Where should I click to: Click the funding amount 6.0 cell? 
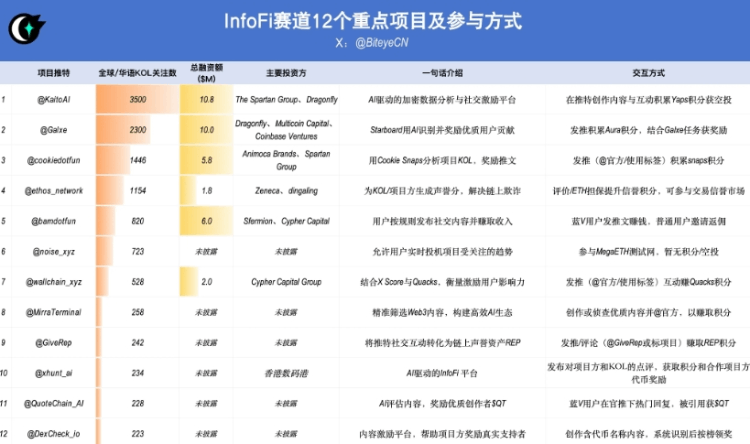click(207, 221)
